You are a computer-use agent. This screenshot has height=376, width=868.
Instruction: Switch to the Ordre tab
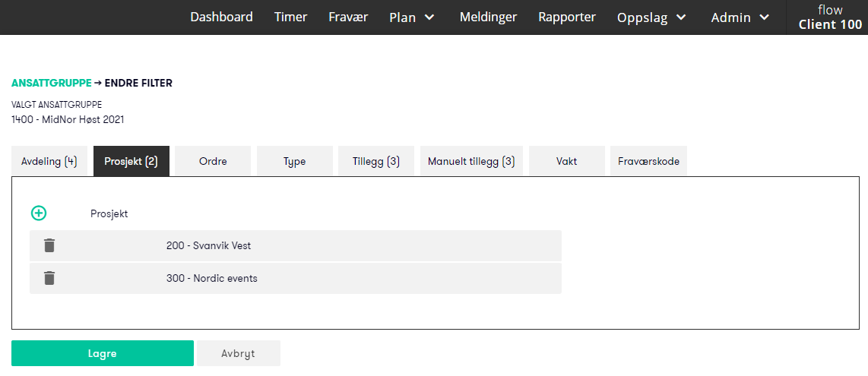click(x=213, y=162)
